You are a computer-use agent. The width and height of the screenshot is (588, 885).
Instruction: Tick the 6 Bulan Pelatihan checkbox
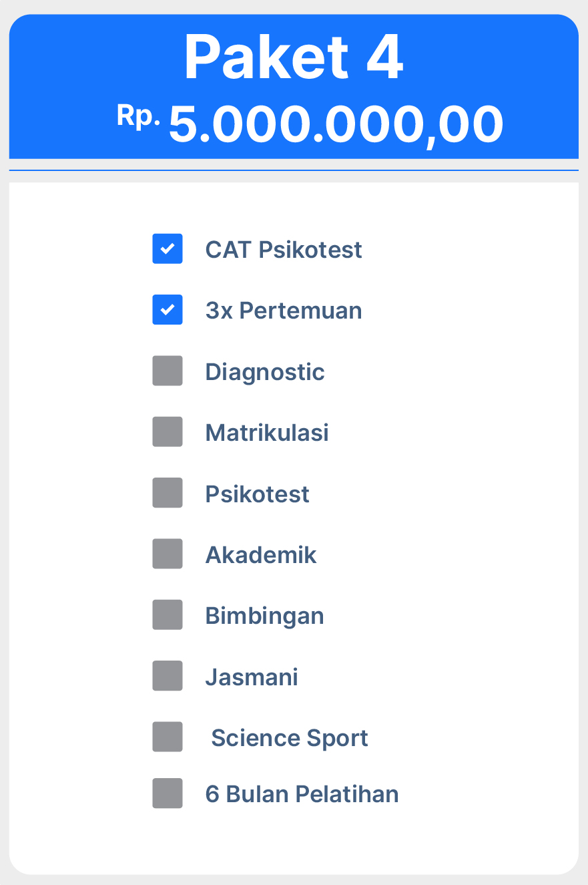(168, 793)
